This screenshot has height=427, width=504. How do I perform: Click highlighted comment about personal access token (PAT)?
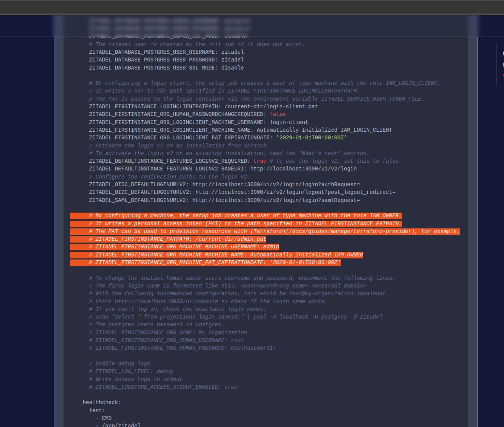(245, 224)
